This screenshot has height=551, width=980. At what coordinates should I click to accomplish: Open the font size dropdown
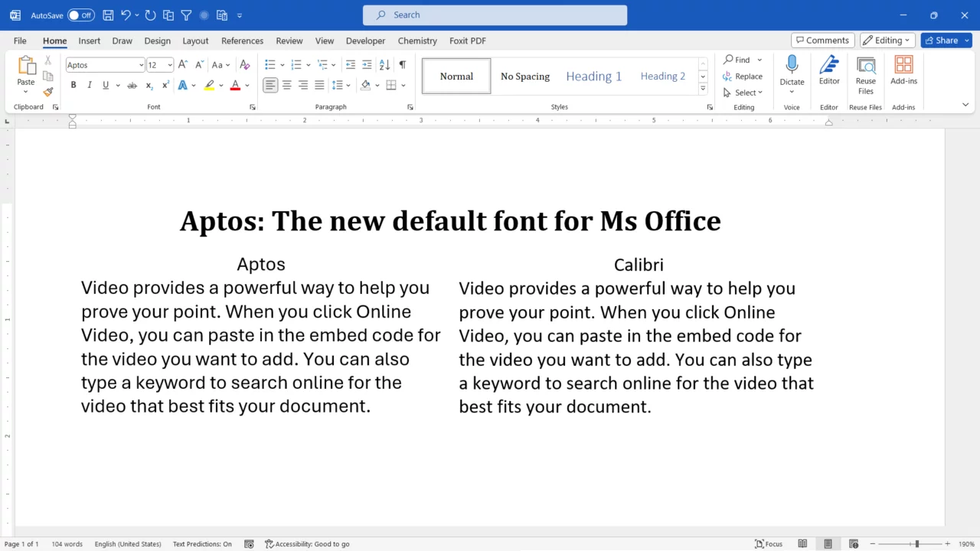point(168,64)
